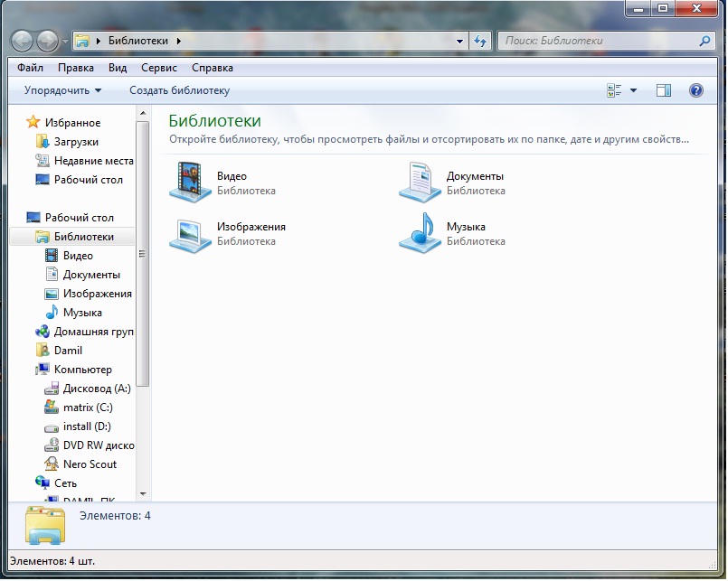This screenshot has height=581, width=728.
Task: Click matrix (C:) drive icon
Action: coord(52,408)
